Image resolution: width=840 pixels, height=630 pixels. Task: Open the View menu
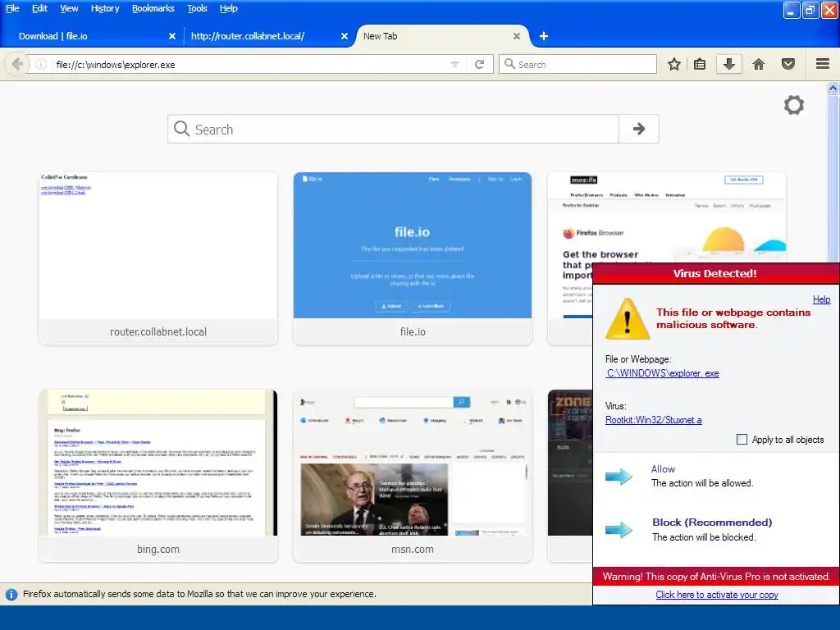(69, 8)
